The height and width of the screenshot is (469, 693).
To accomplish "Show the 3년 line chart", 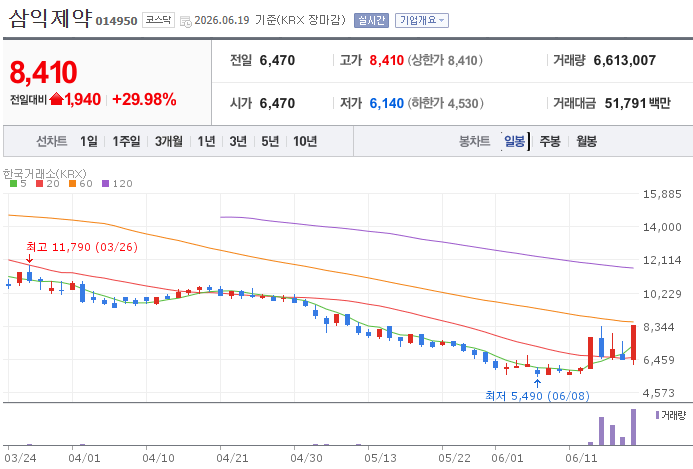I will click(x=238, y=141).
